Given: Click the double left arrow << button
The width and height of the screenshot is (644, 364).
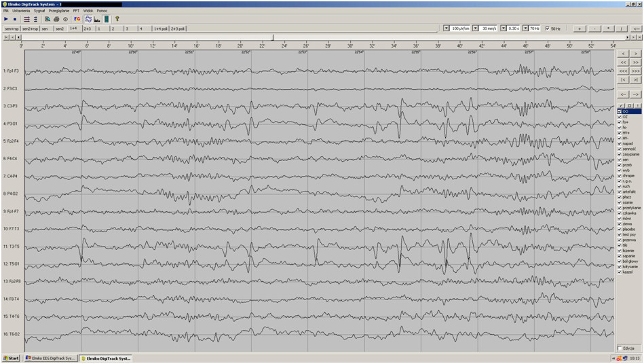Looking at the screenshot, I should point(623,62).
